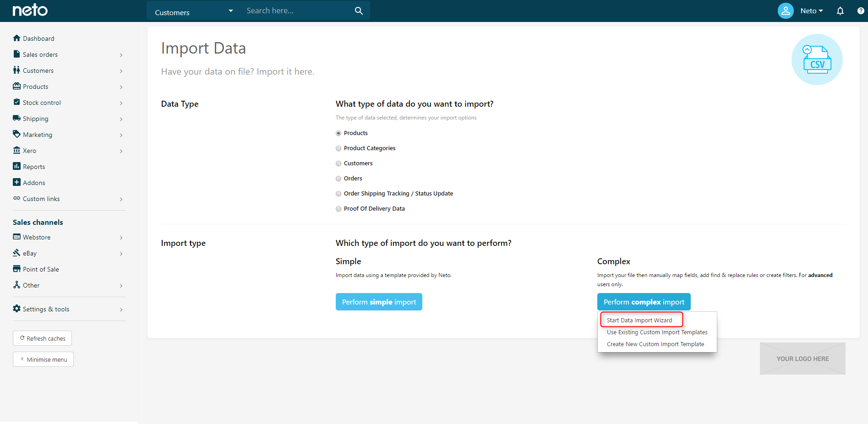Click the Point of Sale store icon

17,269
